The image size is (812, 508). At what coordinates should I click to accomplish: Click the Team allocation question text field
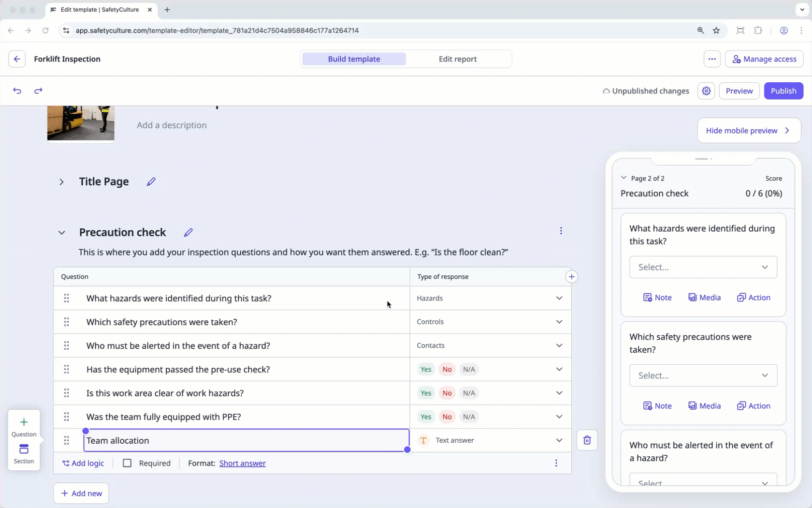[246, 441]
